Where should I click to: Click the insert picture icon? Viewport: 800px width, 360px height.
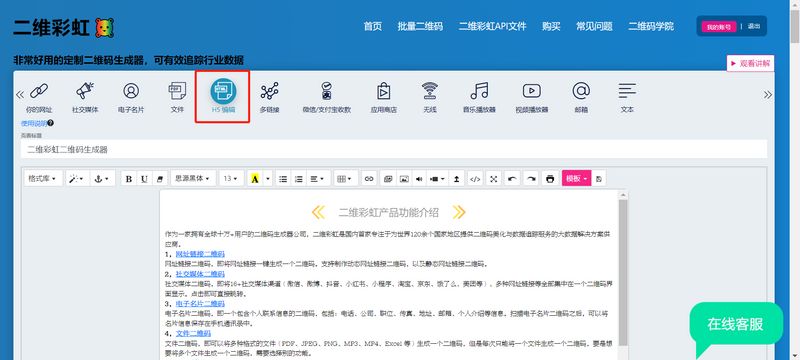click(x=404, y=178)
